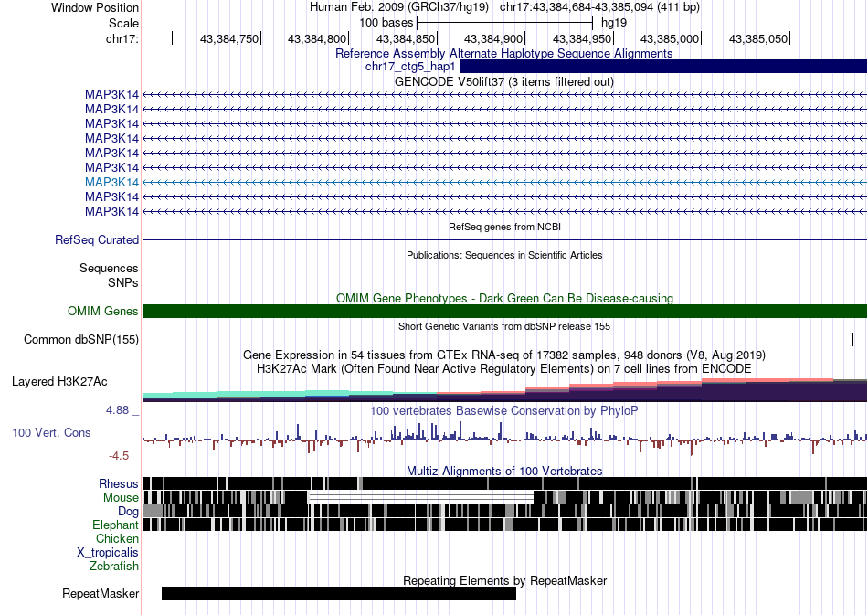Click the Dog species label
This screenshot has height=615, width=868.
(x=128, y=512)
